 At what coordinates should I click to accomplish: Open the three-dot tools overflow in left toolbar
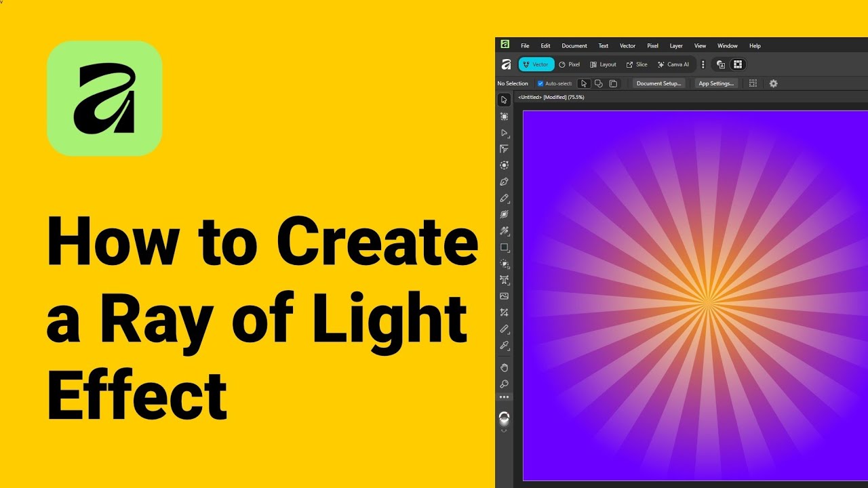(x=504, y=397)
